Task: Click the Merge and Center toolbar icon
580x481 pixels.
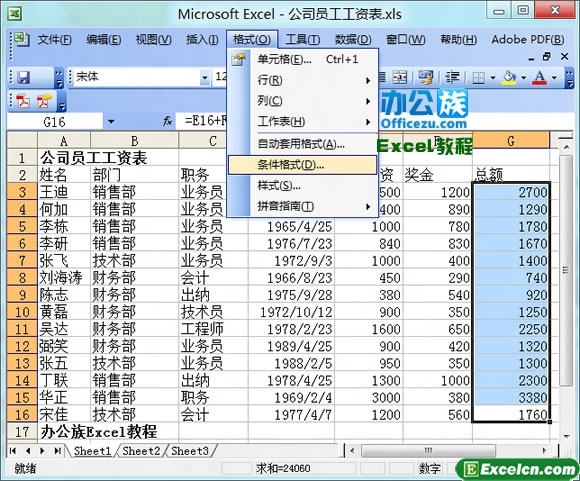Action: [400, 77]
